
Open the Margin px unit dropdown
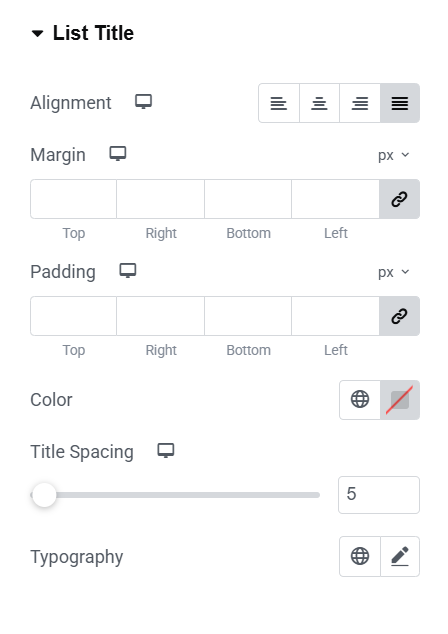pyautogui.click(x=394, y=155)
